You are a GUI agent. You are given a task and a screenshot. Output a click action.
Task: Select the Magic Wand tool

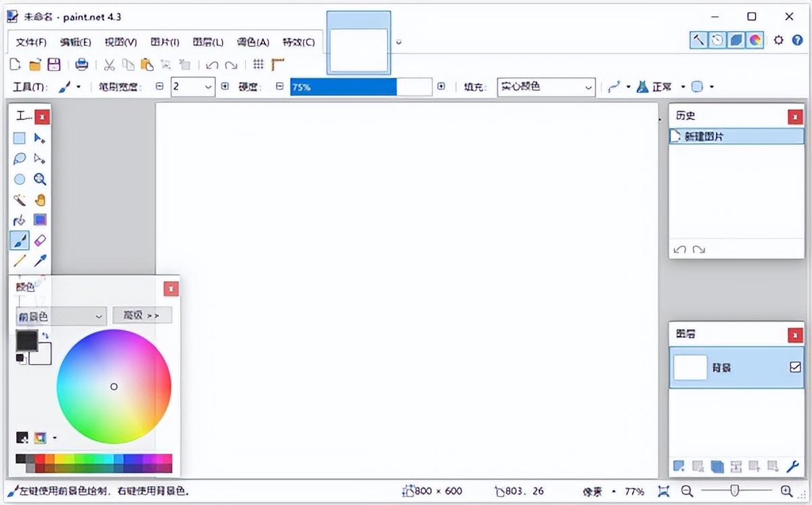click(20, 200)
